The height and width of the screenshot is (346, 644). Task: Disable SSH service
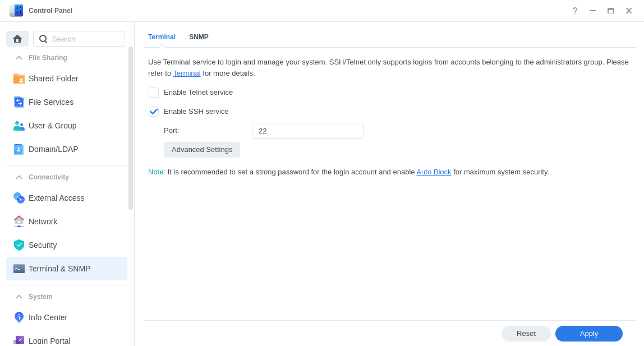[154, 111]
